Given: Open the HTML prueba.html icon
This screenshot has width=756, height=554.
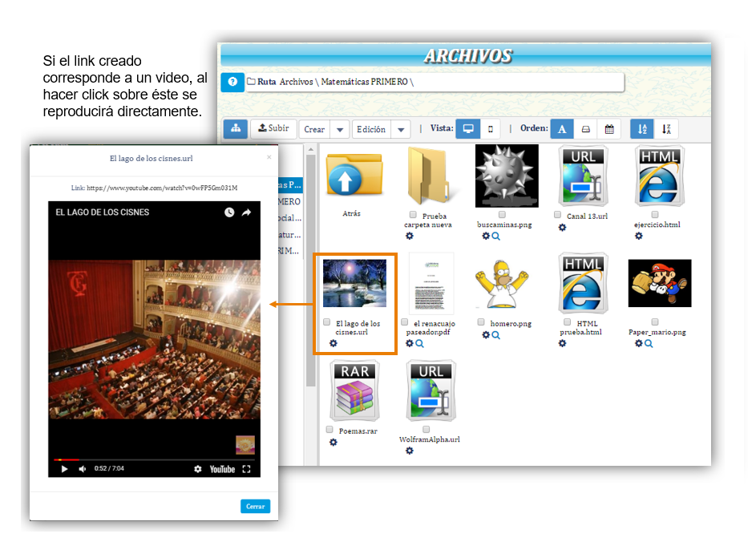Looking at the screenshot, I should [583, 283].
